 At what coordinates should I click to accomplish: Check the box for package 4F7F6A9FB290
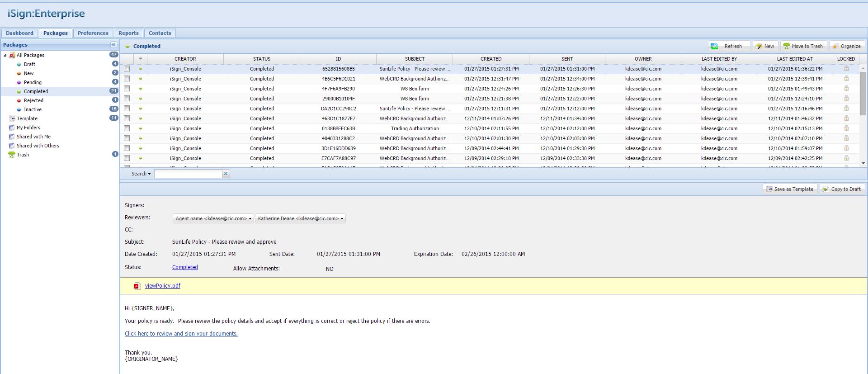point(127,89)
